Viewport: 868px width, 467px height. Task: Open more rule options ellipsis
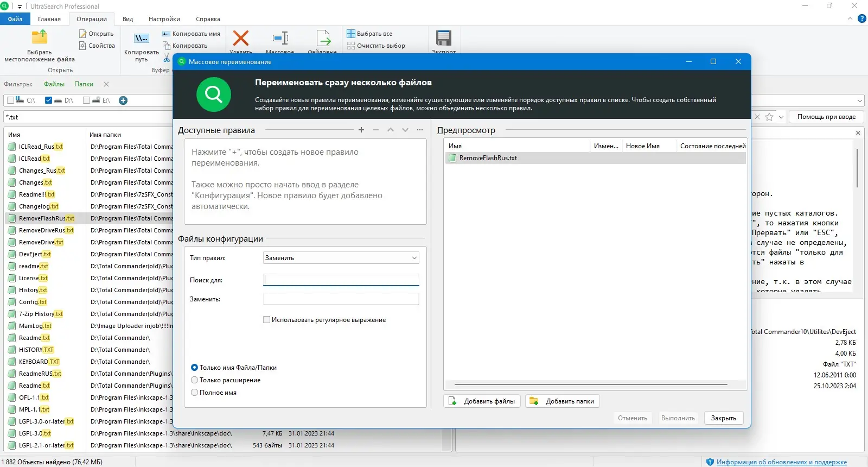click(420, 130)
